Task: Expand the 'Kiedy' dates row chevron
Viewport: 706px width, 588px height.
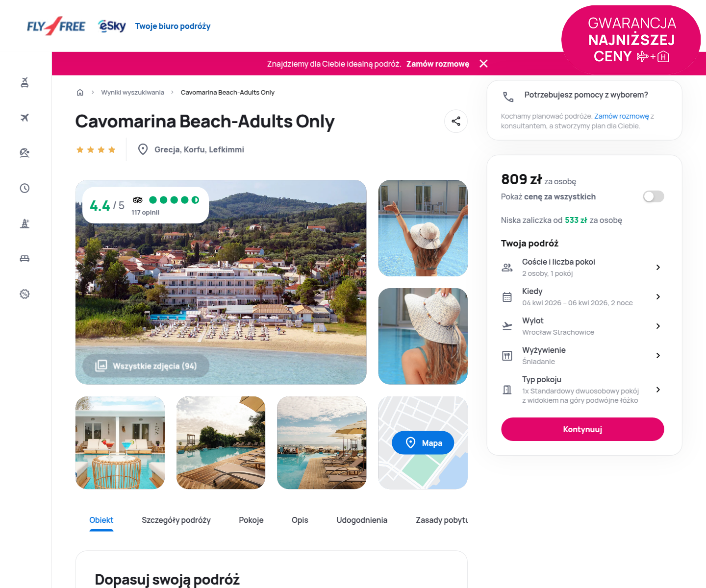Action: (658, 296)
